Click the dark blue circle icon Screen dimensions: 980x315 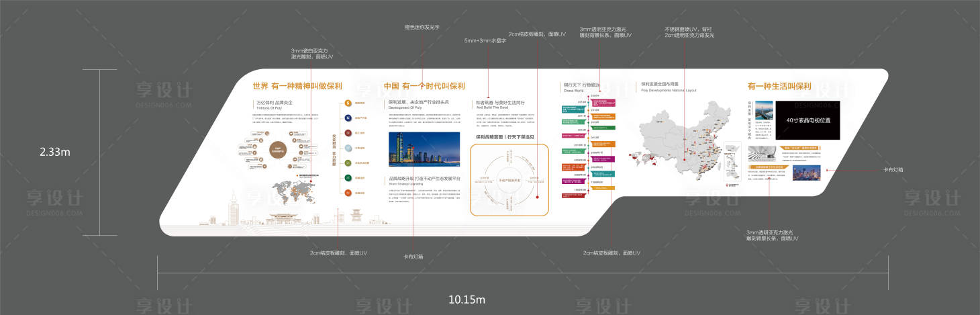[348, 118]
